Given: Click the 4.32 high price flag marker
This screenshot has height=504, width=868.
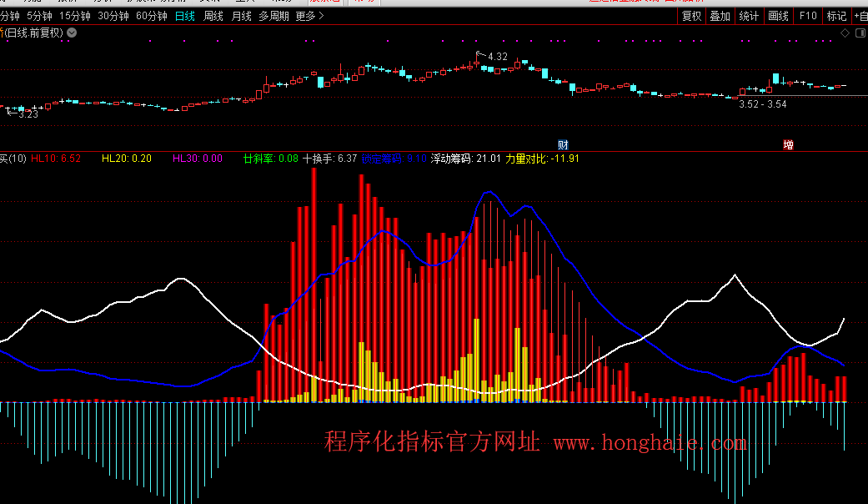Looking at the screenshot, I should [x=479, y=54].
